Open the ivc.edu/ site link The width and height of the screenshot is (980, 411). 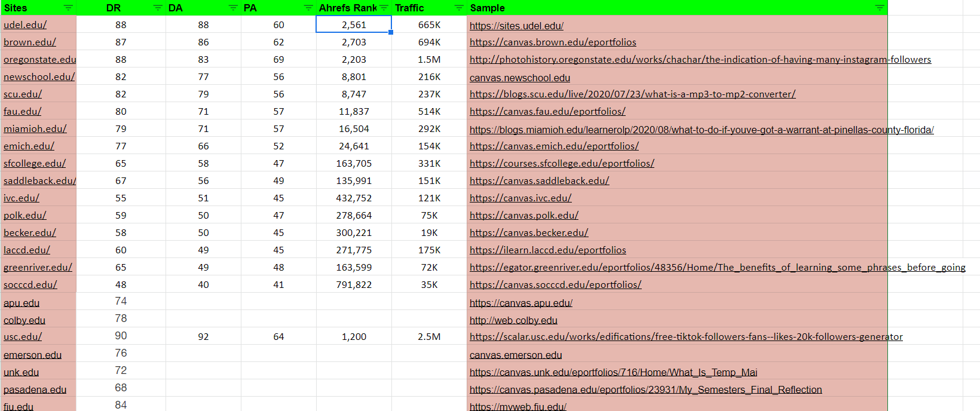(x=22, y=198)
